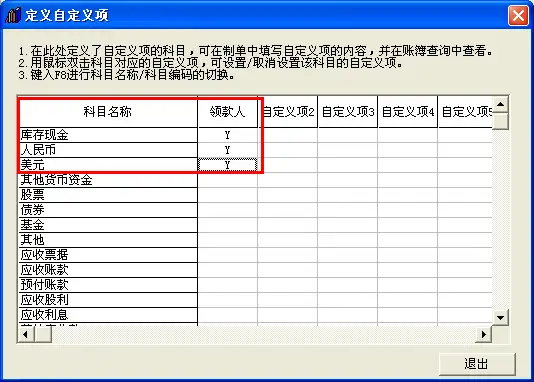The image size is (534, 382).
Task: Select the 科目名称 column header
Action: (x=108, y=112)
